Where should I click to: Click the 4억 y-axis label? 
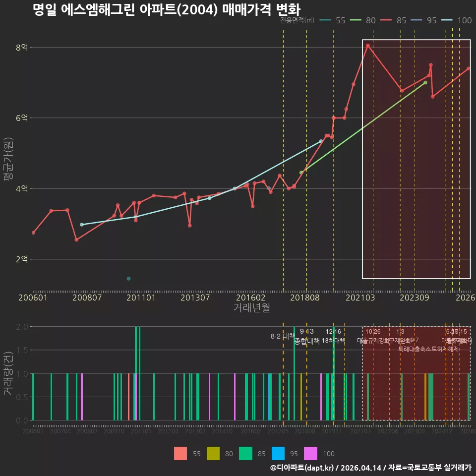tap(22, 188)
